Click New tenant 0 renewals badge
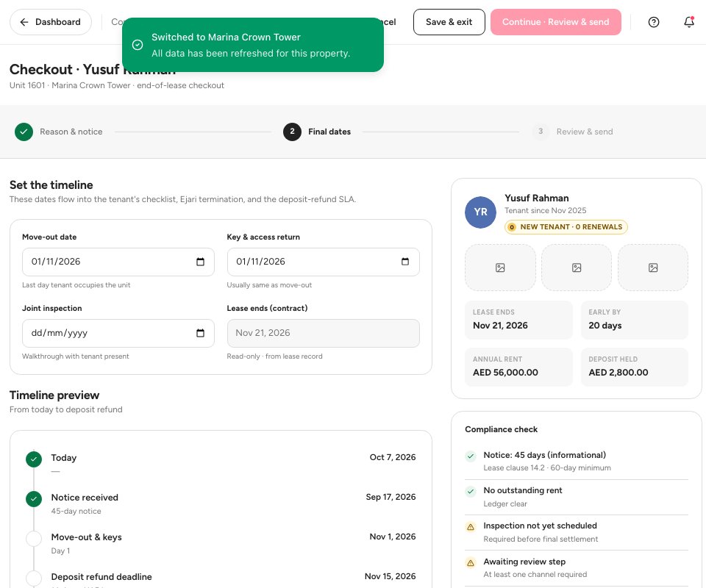 coord(566,227)
